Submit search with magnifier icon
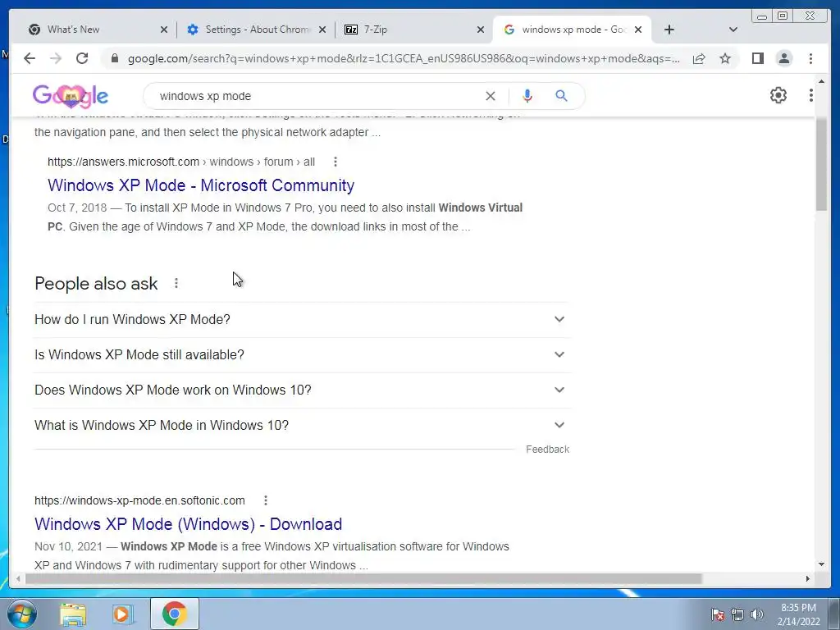The height and width of the screenshot is (630, 840). coord(561,96)
